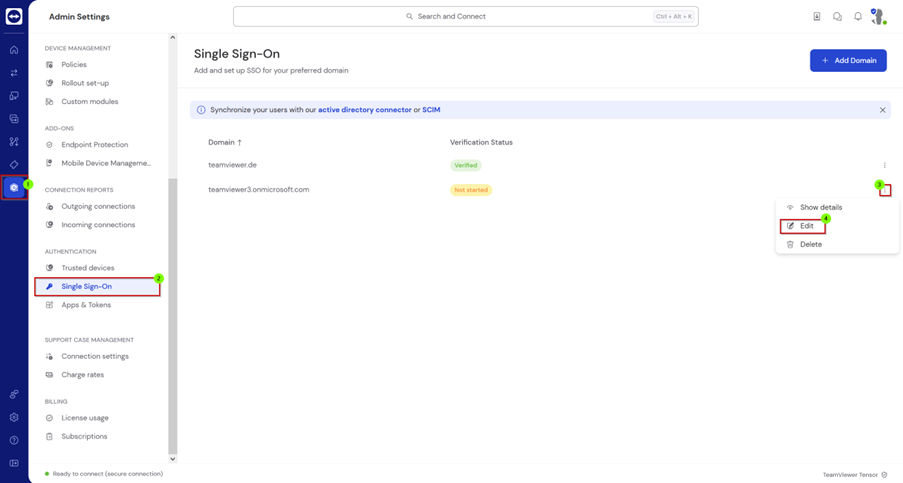Open the chat messages icon
The height and width of the screenshot is (483, 903).
[x=837, y=17]
